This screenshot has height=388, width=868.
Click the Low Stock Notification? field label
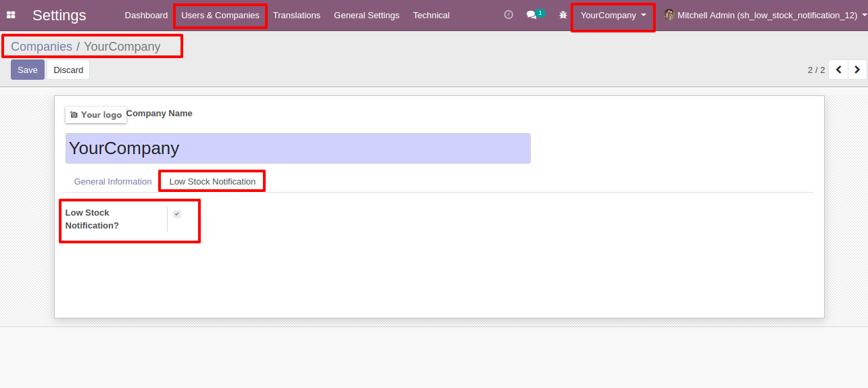click(92, 219)
